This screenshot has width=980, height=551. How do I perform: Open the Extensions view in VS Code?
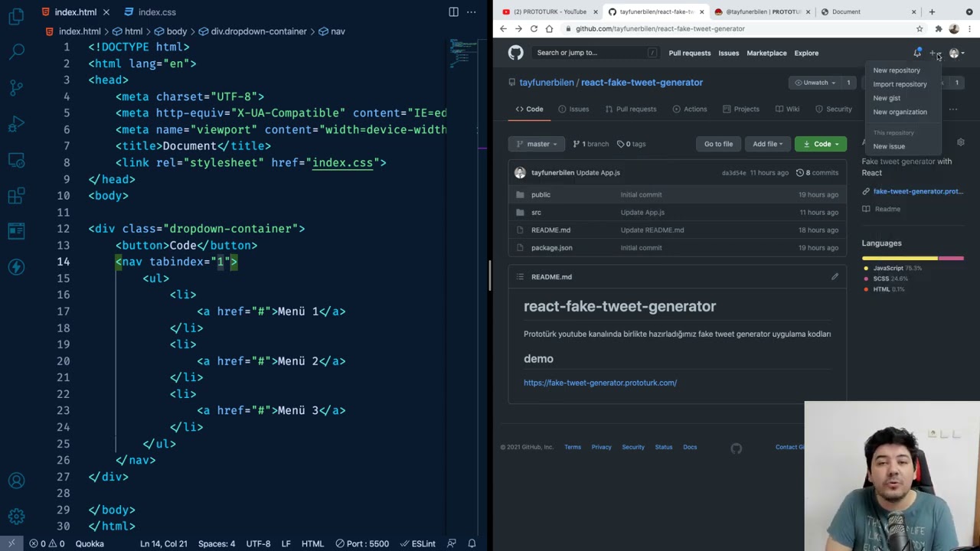pos(16,196)
